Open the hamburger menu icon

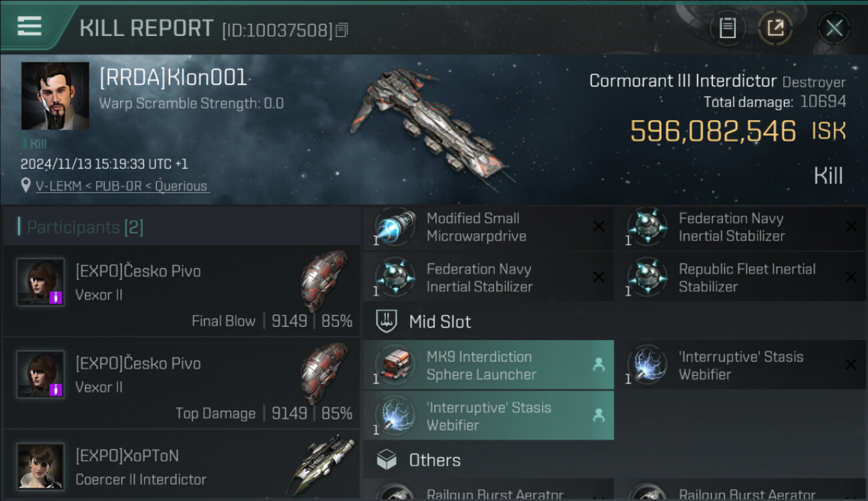coord(29,26)
